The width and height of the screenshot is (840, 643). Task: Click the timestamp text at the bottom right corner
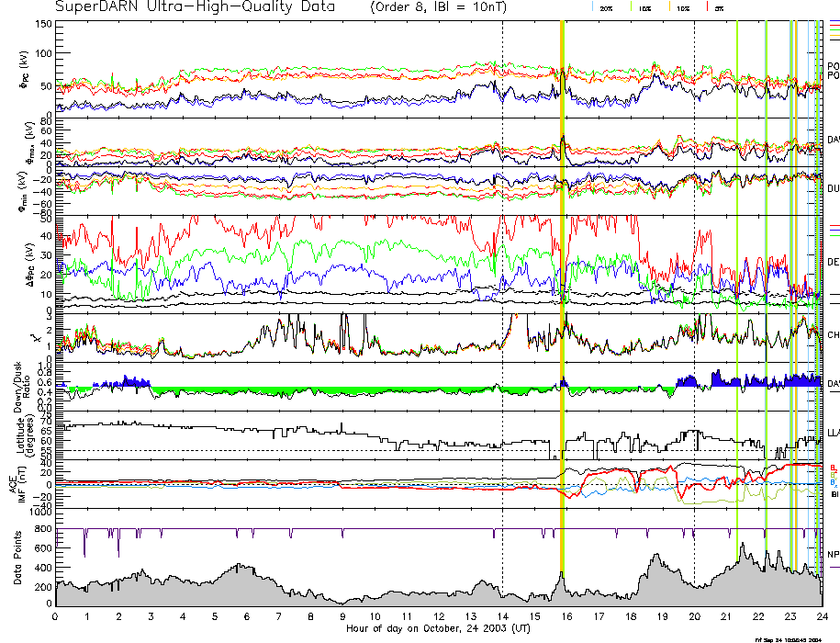pos(789,639)
